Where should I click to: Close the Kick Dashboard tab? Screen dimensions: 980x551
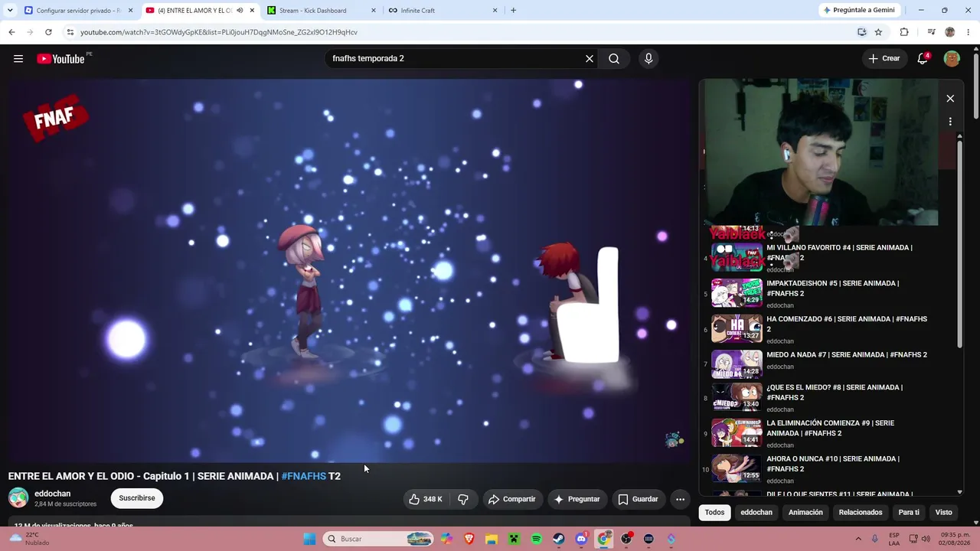coord(374,11)
